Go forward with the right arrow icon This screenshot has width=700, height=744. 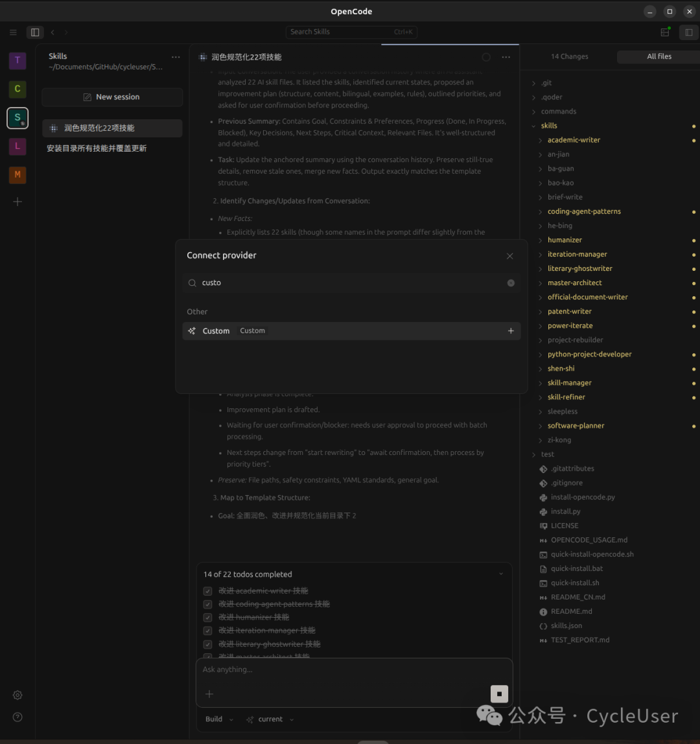point(66,32)
